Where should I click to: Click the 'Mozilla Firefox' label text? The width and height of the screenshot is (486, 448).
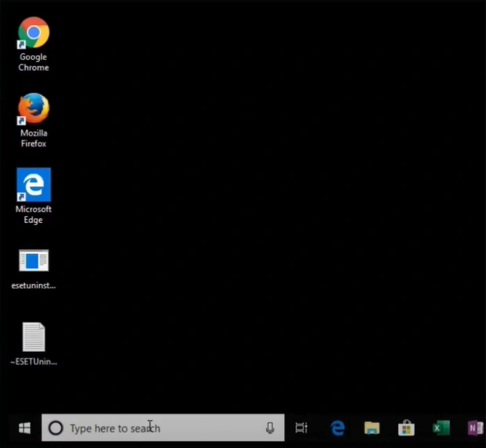pyautogui.click(x=33, y=138)
